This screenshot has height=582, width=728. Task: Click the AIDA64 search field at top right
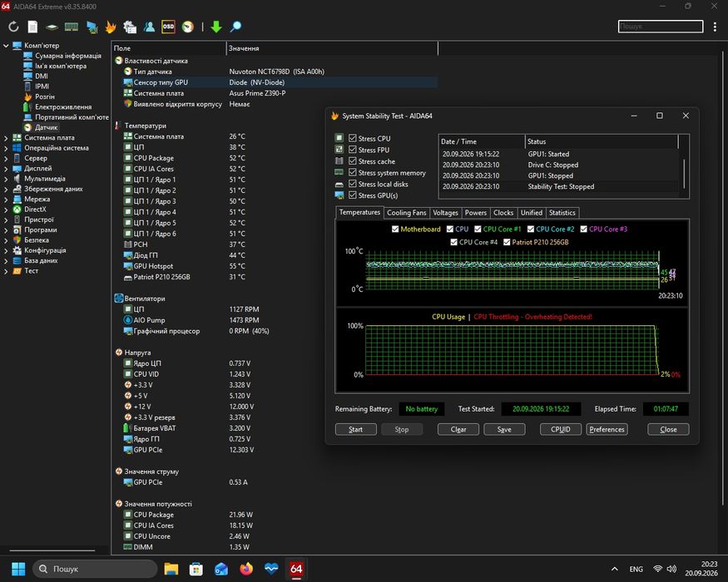(x=661, y=27)
